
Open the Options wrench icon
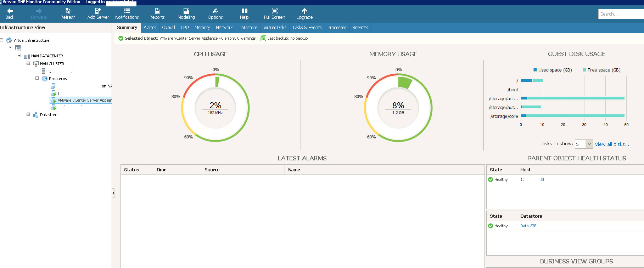(x=215, y=11)
